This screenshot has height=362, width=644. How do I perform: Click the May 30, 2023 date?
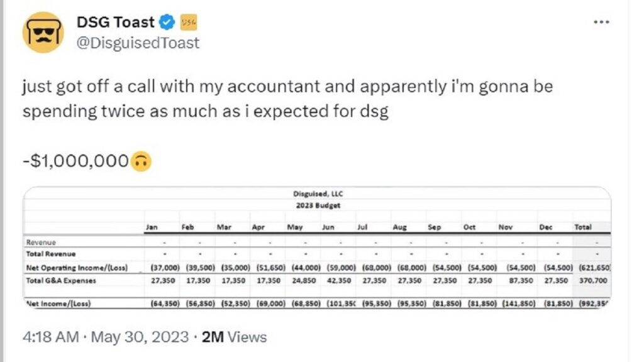click(x=140, y=337)
